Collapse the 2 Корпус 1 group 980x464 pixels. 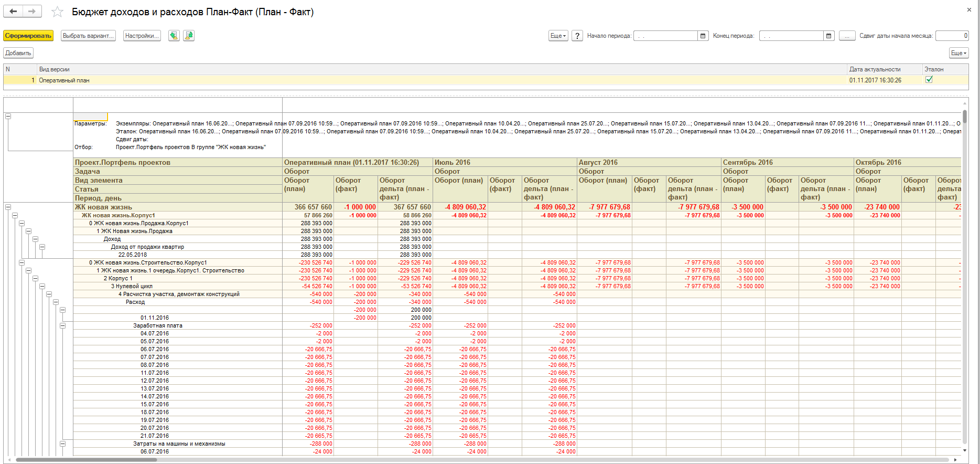click(35, 278)
